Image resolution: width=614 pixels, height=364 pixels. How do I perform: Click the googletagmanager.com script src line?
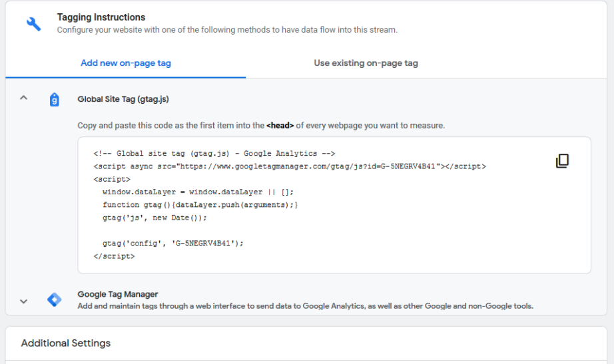pyautogui.click(x=289, y=166)
